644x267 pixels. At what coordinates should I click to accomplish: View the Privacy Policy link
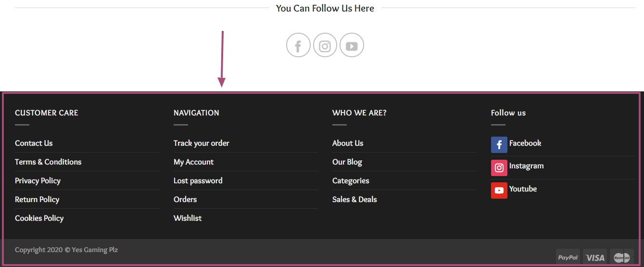point(38,181)
